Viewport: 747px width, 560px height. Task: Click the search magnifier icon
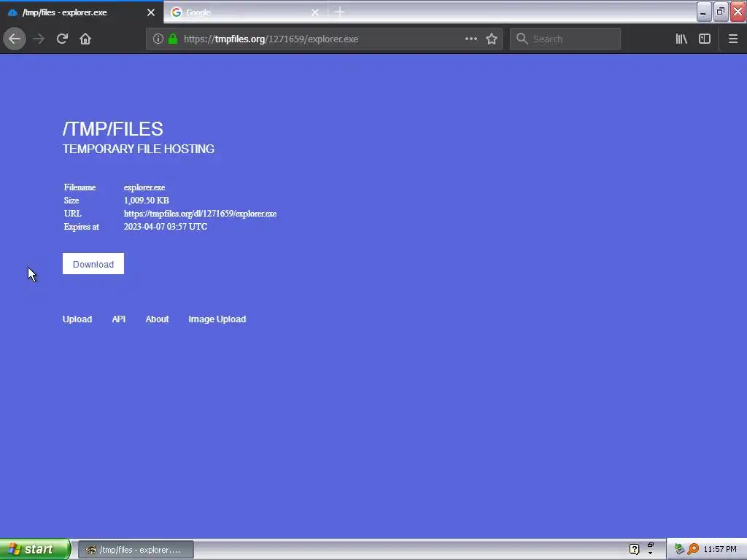coord(522,39)
